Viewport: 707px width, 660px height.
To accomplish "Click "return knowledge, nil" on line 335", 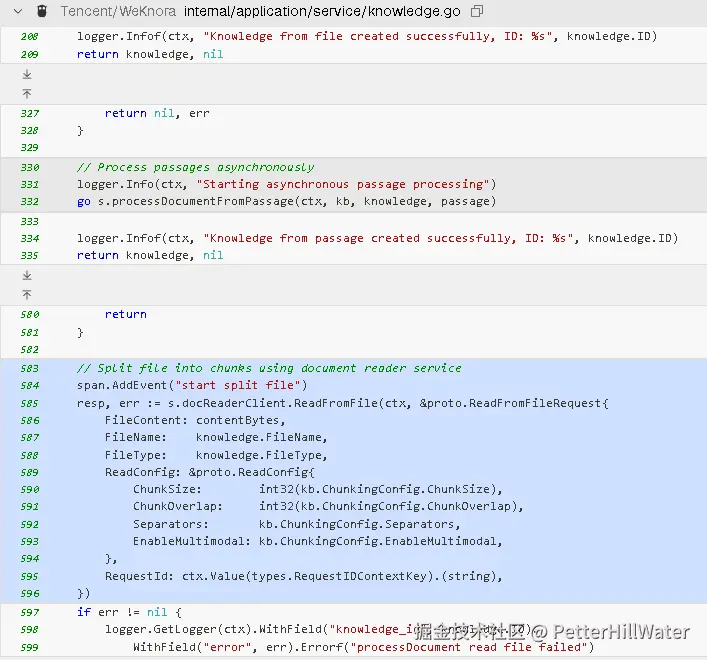I will coord(150,256).
